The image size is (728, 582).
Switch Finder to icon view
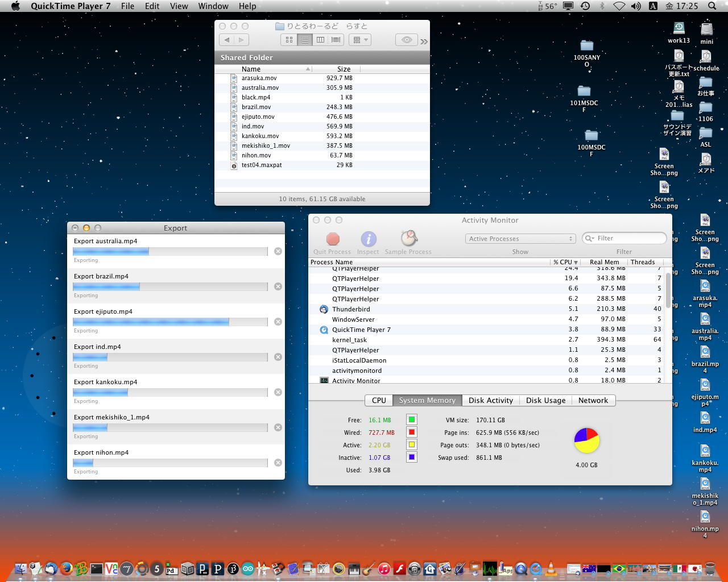pyautogui.click(x=289, y=40)
